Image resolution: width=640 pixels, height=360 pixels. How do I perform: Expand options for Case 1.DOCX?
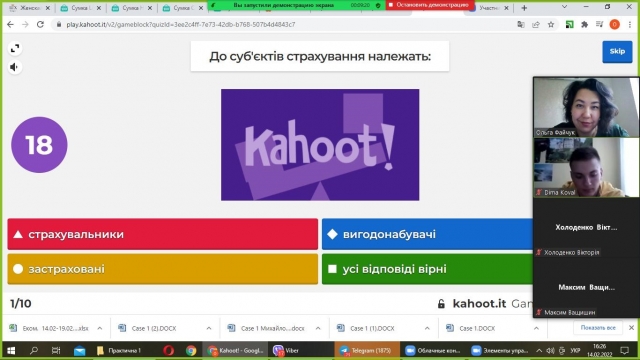(536, 328)
